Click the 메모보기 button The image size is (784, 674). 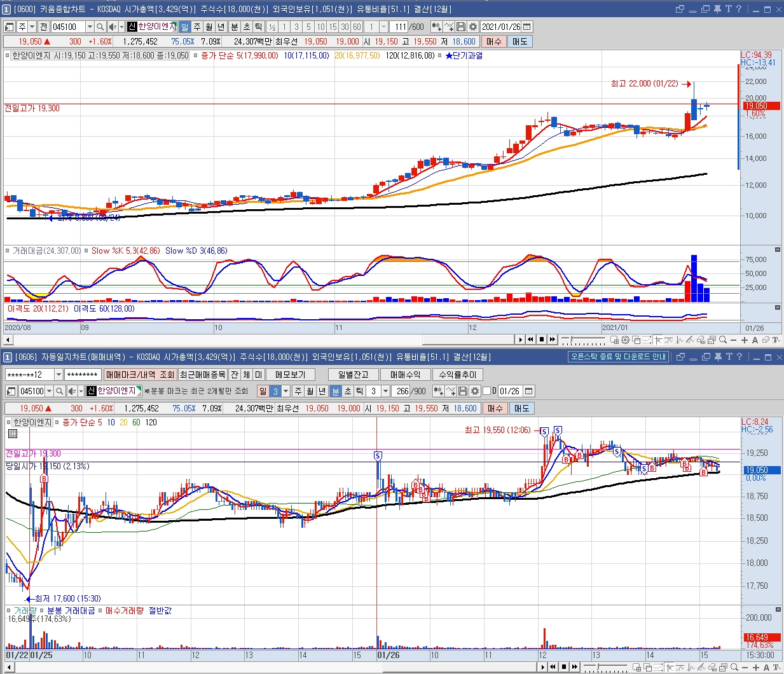pyautogui.click(x=292, y=375)
